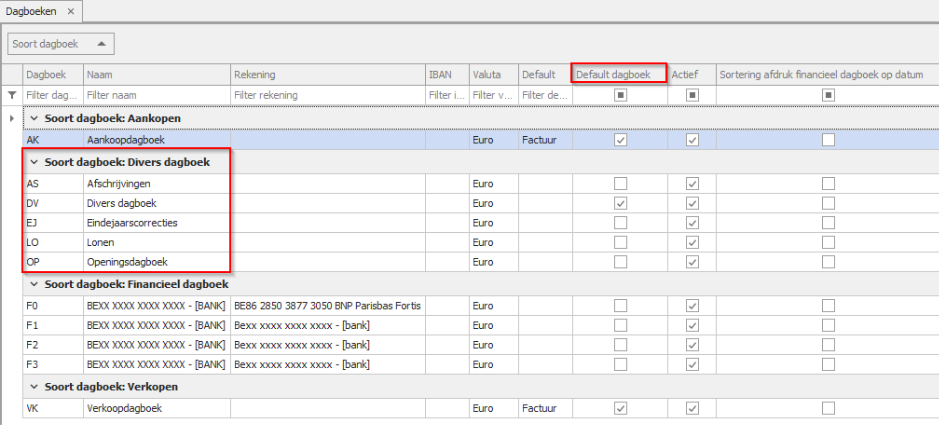Select the DV dagboek code cell
This screenshot has height=426, width=939.
click(53, 203)
